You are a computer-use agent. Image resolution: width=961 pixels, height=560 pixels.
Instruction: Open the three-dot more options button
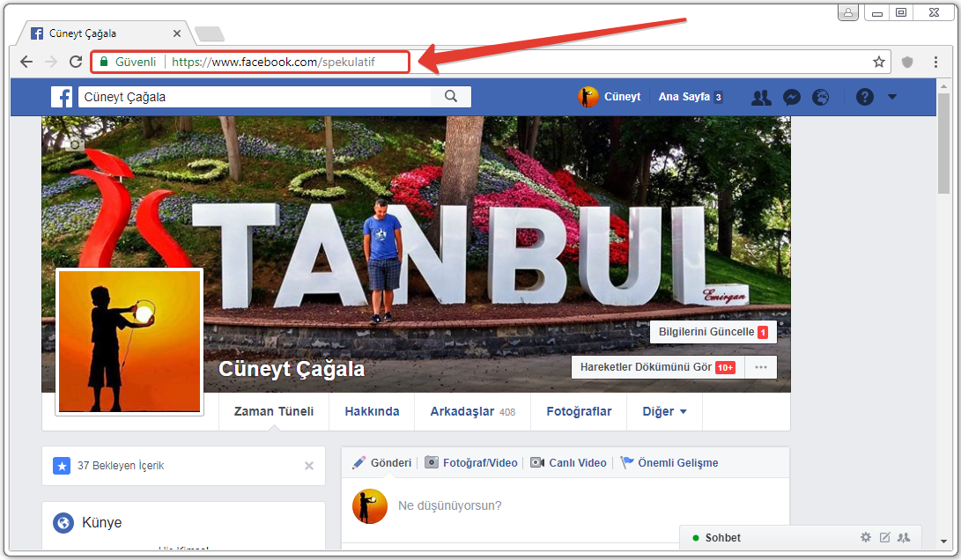pos(761,367)
